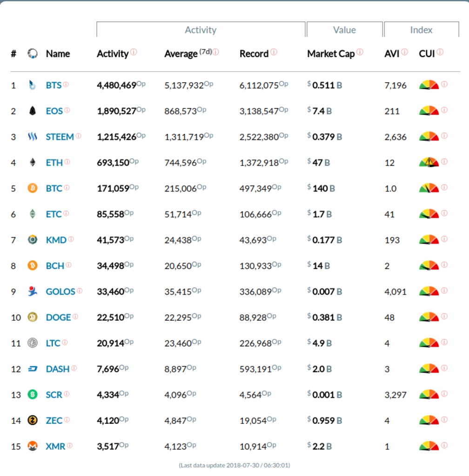Open the ETC coin link
This screenshot has width=469, height=476.
pos(54,214)
